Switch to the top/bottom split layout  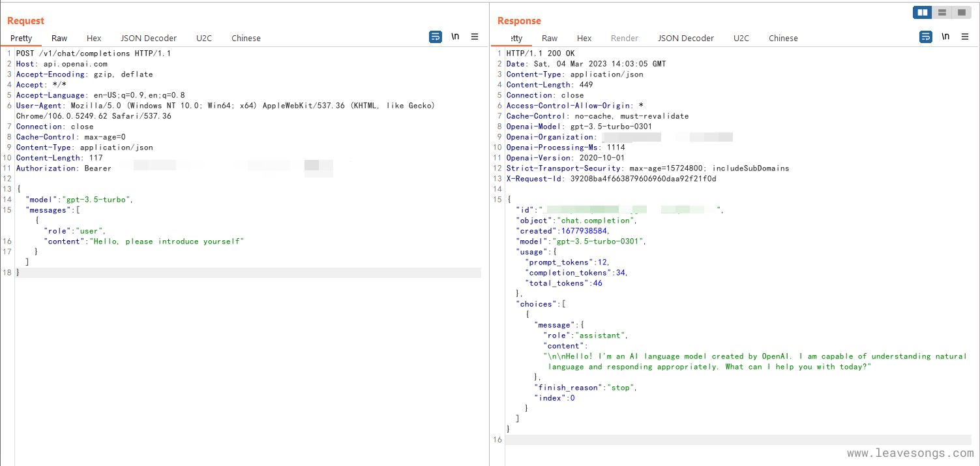click(942, 12)
